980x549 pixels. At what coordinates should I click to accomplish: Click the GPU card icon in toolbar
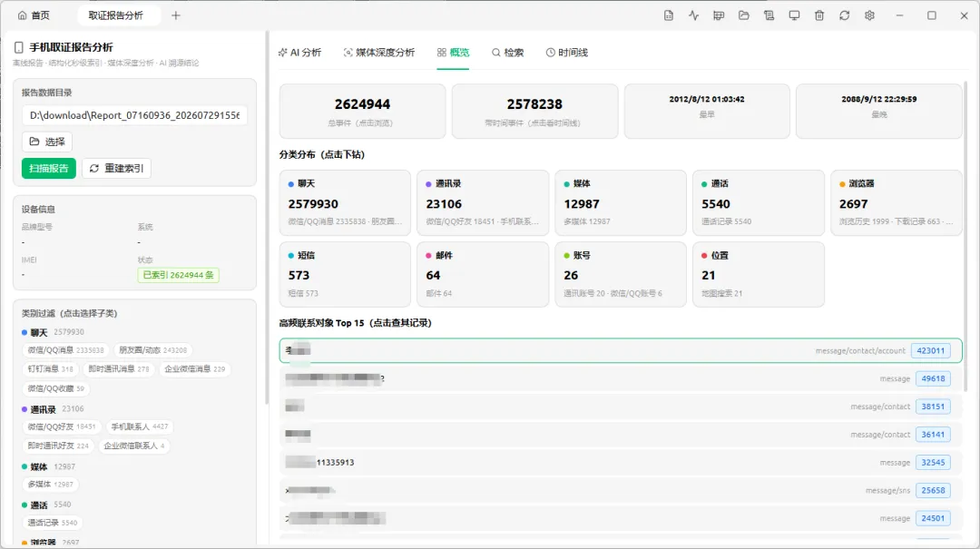pos(719,15)
